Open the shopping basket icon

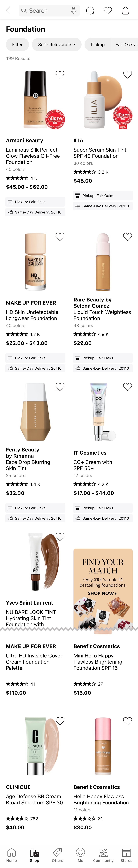[x=125, y=11]
